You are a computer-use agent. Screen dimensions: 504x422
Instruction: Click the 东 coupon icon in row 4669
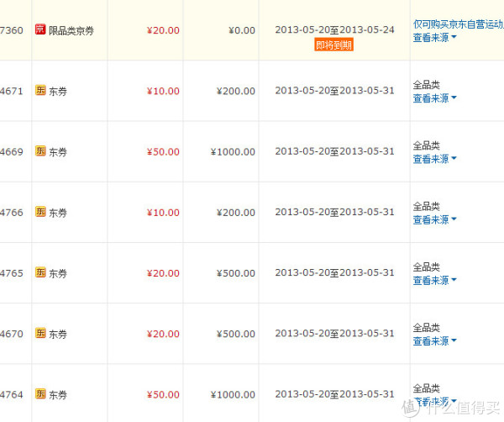coord(40,150)
